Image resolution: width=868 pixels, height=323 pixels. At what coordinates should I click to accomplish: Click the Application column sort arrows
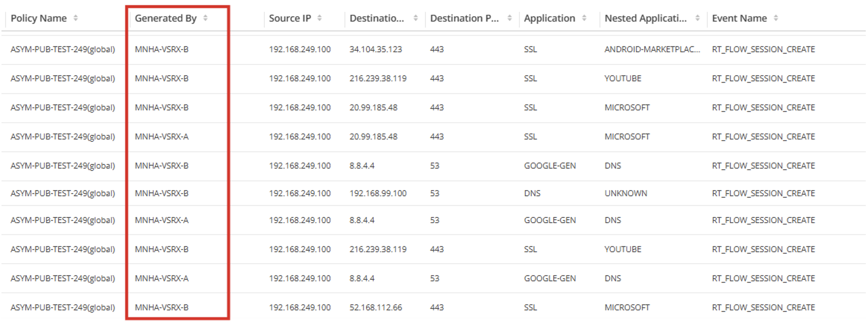(x=584, y=18)
